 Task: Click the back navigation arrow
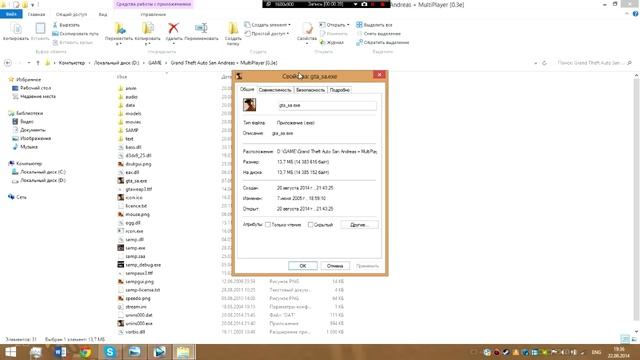(x=7, y=63)
